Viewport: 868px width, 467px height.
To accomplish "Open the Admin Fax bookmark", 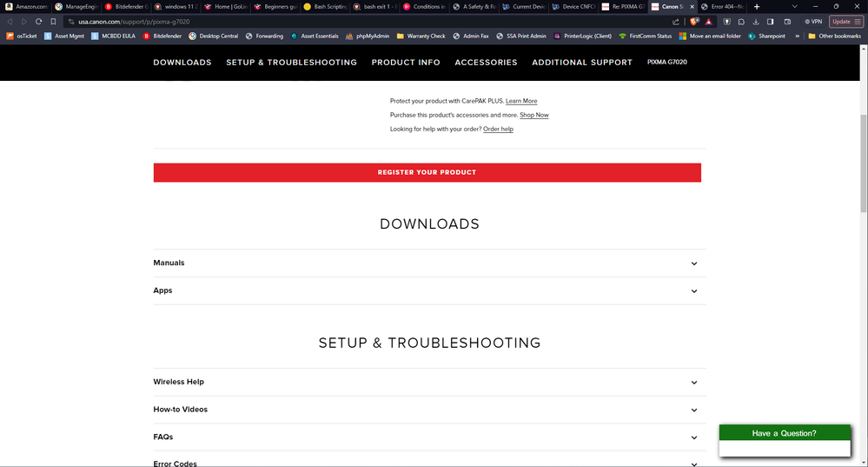I will 471,36.
